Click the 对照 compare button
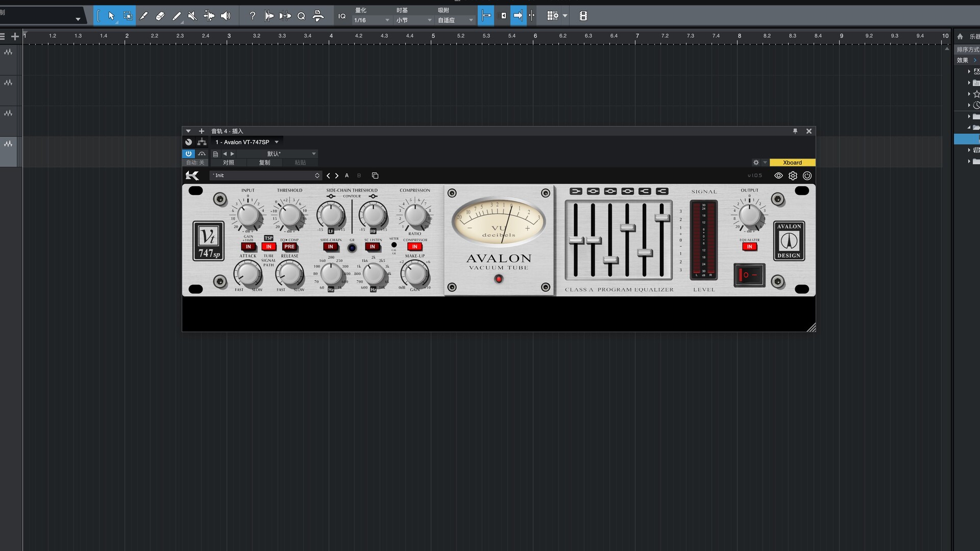The width and height of the screenshot is (980, 551). click(228, 162)
